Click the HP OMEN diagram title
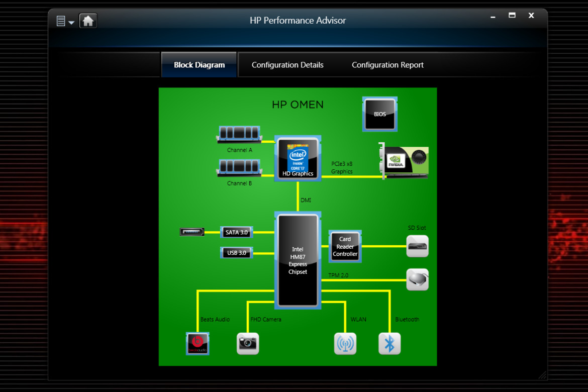Image resolution: width=588 pixels, height=392 pixels. (298, 105)
